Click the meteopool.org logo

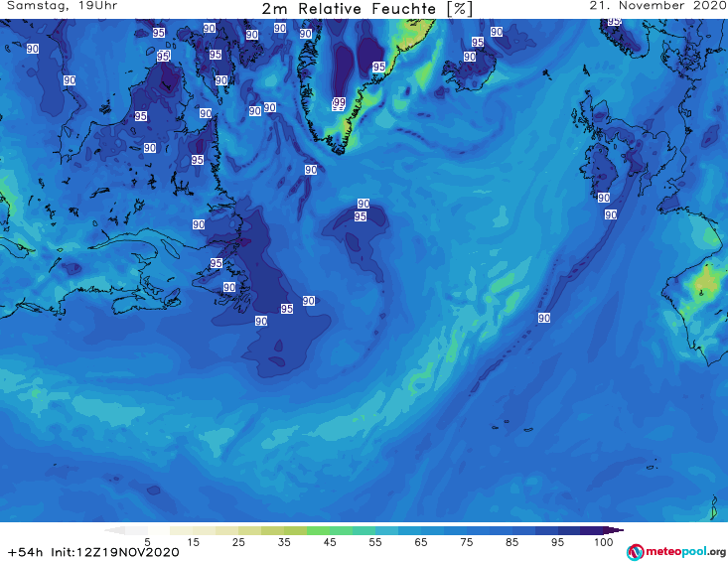point(676,552)
